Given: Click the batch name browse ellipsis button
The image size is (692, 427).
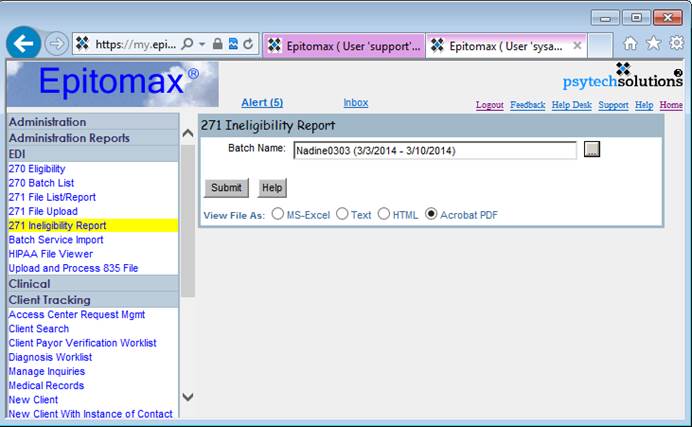Looking at the screenshot, I should click(x=591, y=150).
